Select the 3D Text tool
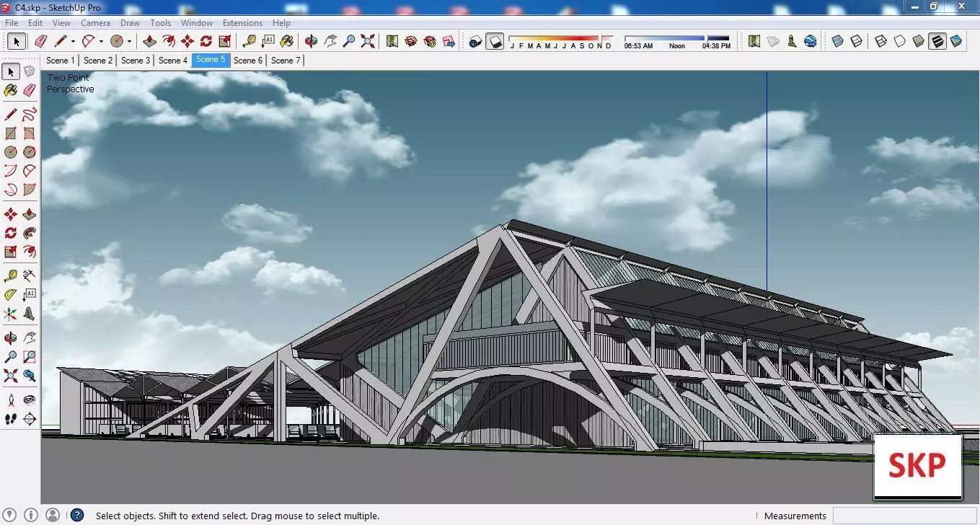Image resolution: width=980 pixels, height=525 pixels. click(x=30, y=314)
